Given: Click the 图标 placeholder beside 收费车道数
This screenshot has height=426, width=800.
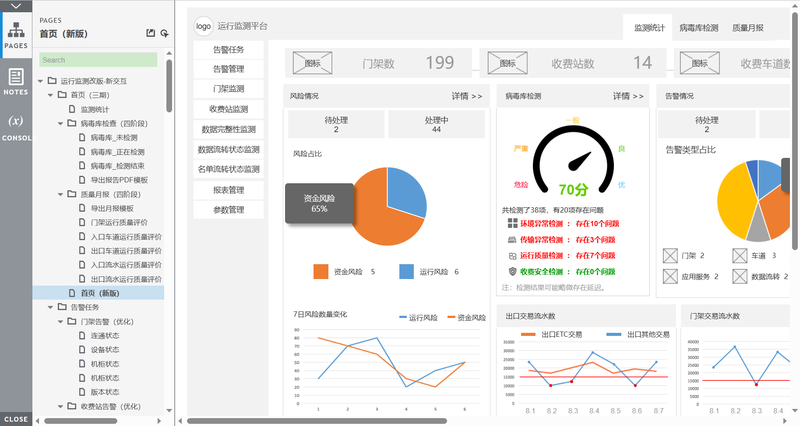Looking at the screenshot, I should click(x=699, y=63).
